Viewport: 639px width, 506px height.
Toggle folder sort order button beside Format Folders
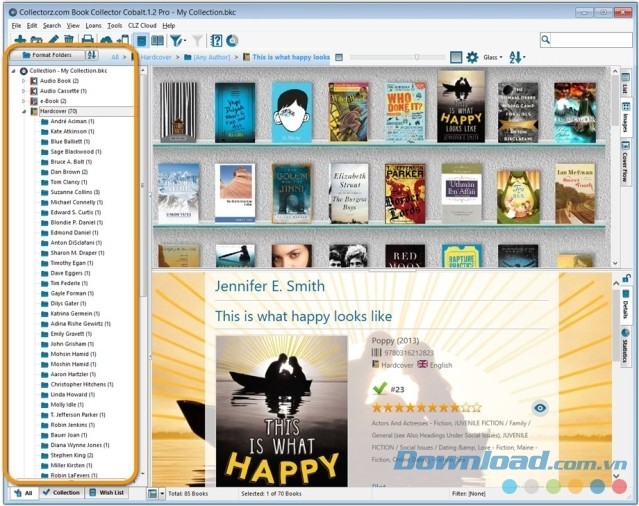coord(92,55)
